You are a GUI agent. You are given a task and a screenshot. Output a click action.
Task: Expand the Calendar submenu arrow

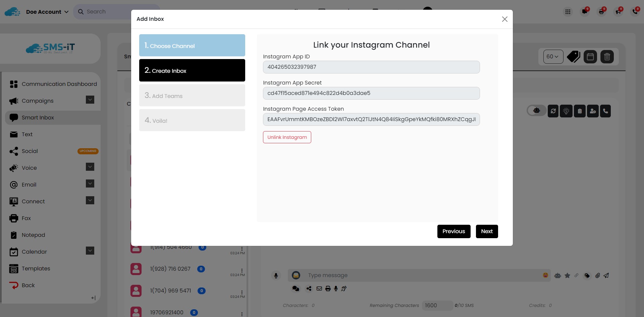[x=90, y=251]
